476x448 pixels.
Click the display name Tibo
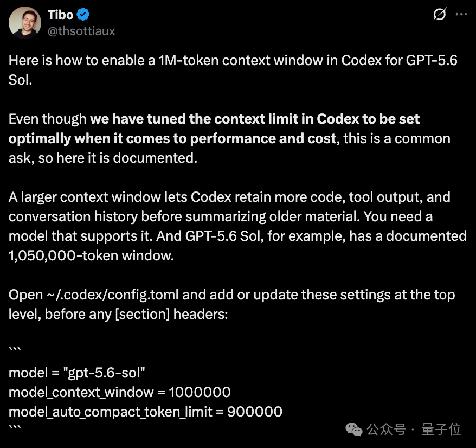(60, 15)
